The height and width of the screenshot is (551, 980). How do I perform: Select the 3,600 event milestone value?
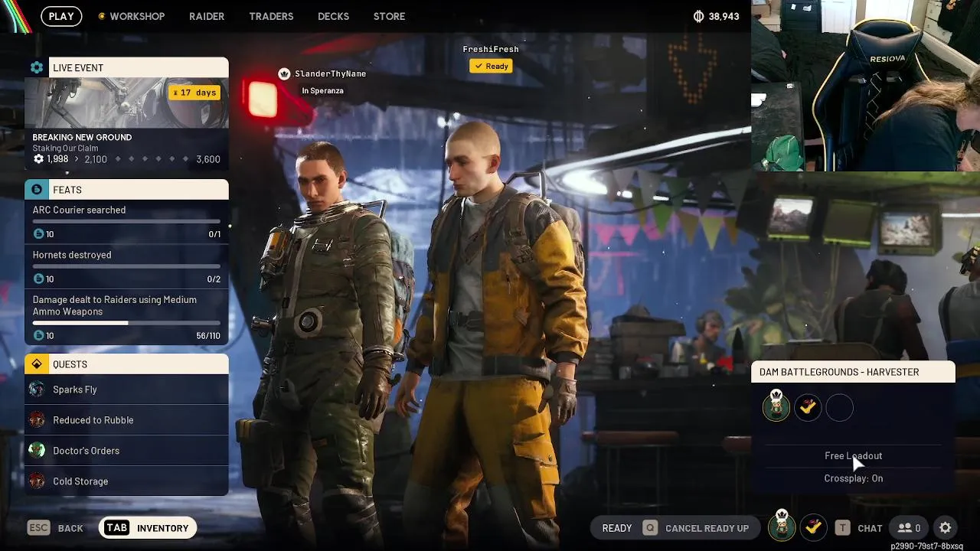coord(208,159)
